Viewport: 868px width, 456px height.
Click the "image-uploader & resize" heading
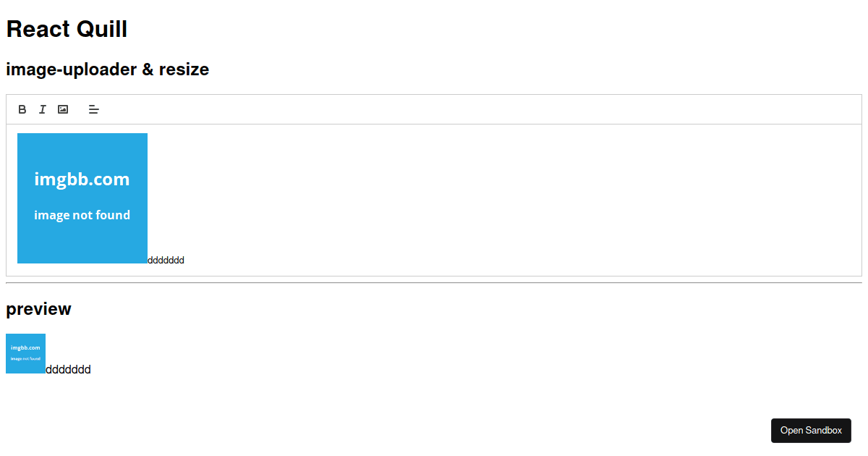[x=107, y=69]
